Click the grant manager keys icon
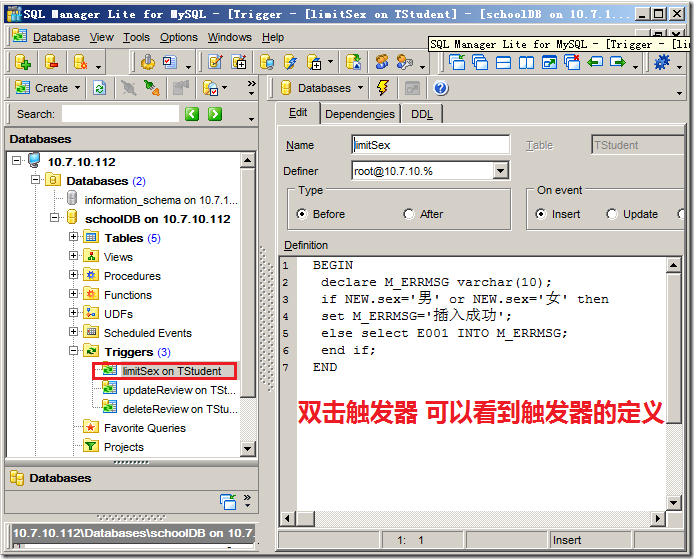 405,62
